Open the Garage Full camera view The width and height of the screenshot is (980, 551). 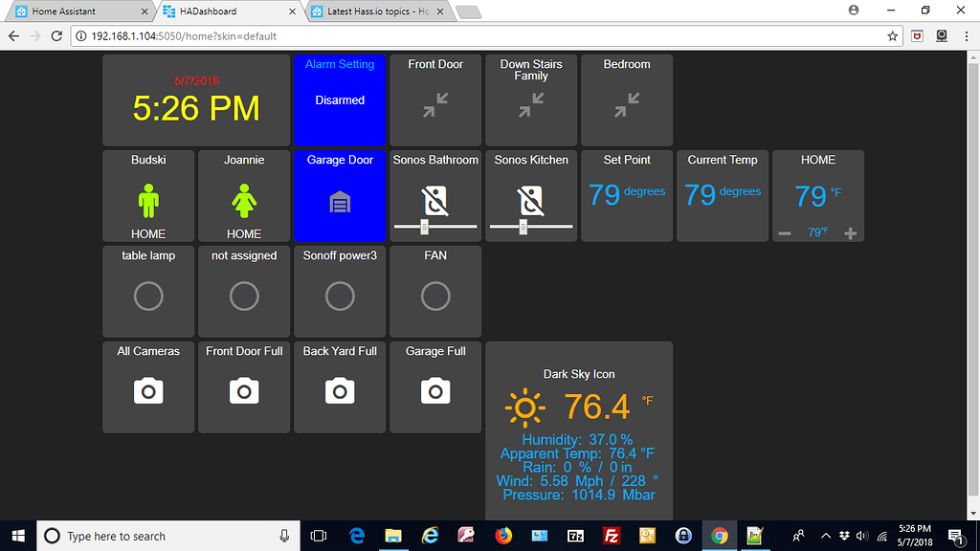435,390
